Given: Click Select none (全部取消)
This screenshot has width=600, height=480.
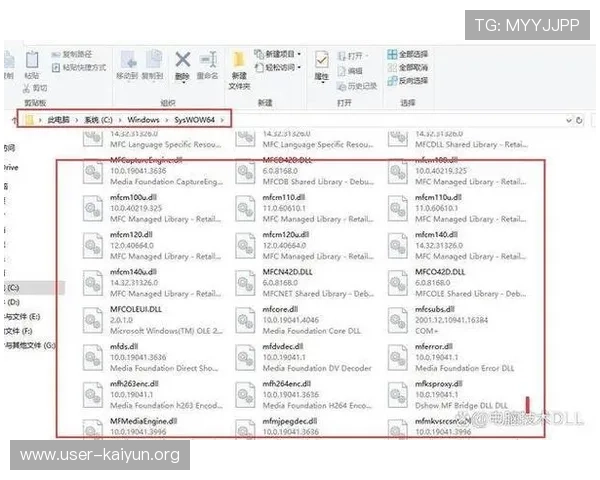Looking at the screenshot, I should pyautogui.click(x=408, y=68).
